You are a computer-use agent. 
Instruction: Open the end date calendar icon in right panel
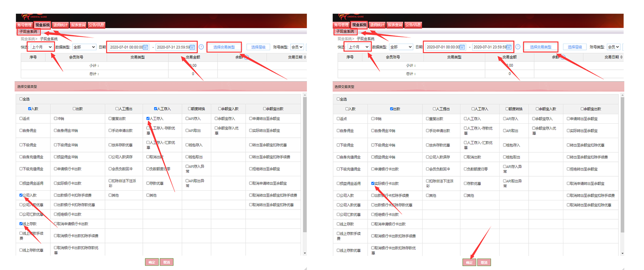(509, 47)
